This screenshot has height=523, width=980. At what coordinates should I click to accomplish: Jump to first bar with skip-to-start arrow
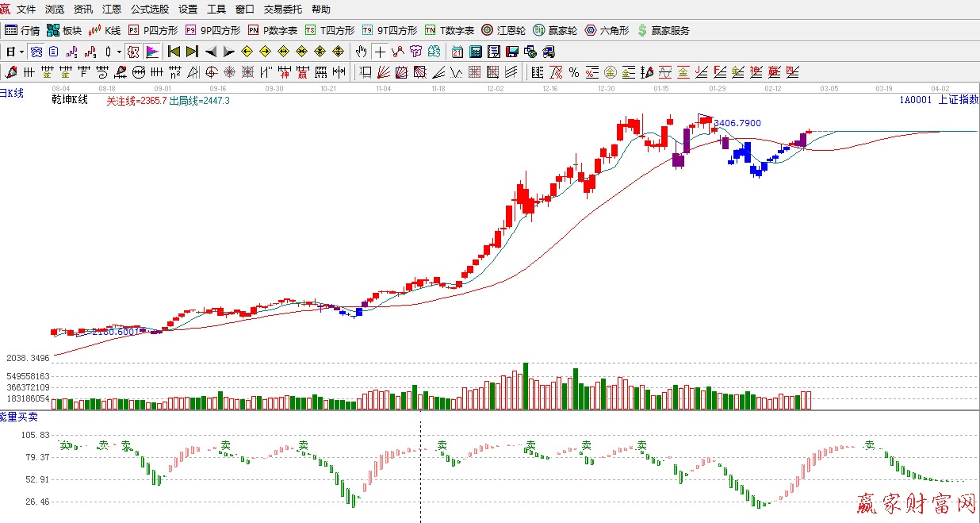[x=174, y=52]
